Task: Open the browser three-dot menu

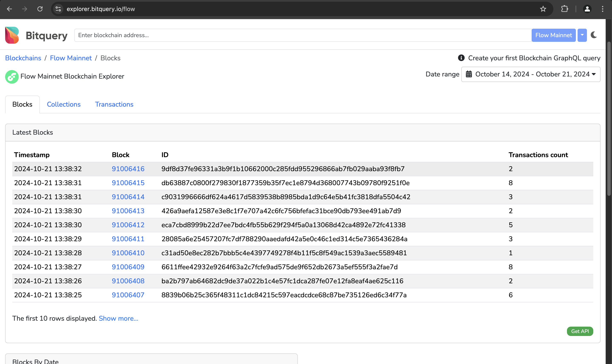Action: pos(602,9)
